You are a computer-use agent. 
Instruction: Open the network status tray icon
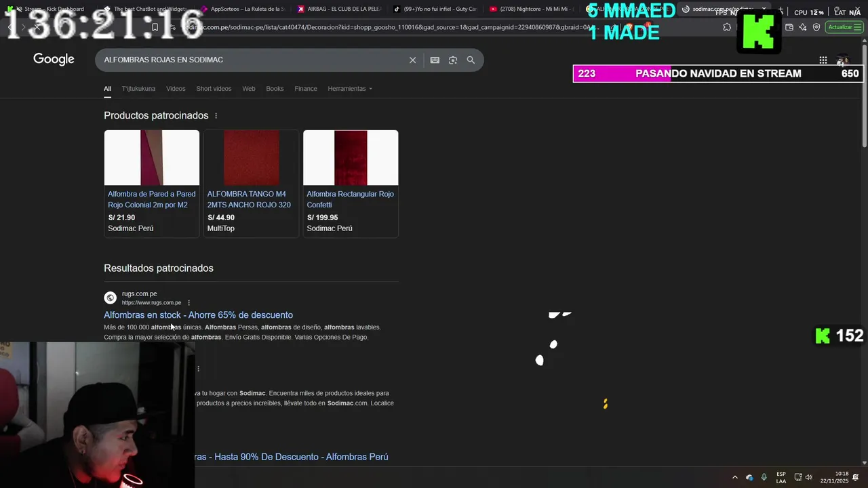(798, 477)
